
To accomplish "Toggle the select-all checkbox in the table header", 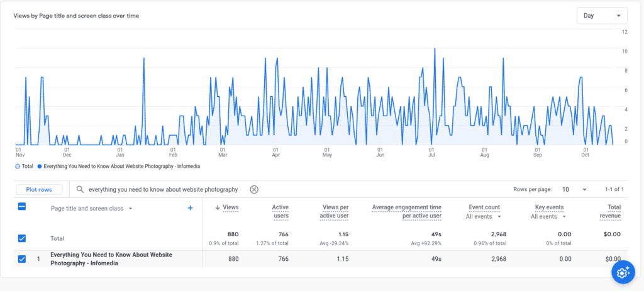I will tap(22, 207).
